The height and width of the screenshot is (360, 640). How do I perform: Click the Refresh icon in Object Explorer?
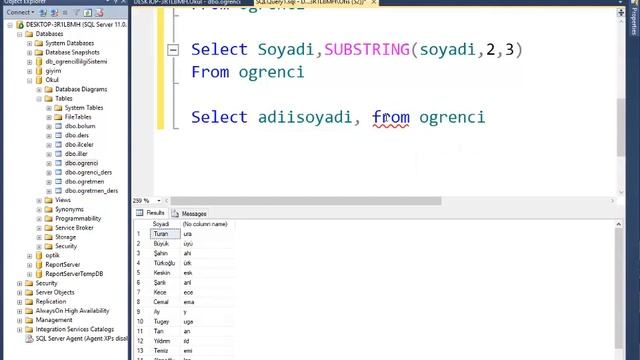pos(87,13)
